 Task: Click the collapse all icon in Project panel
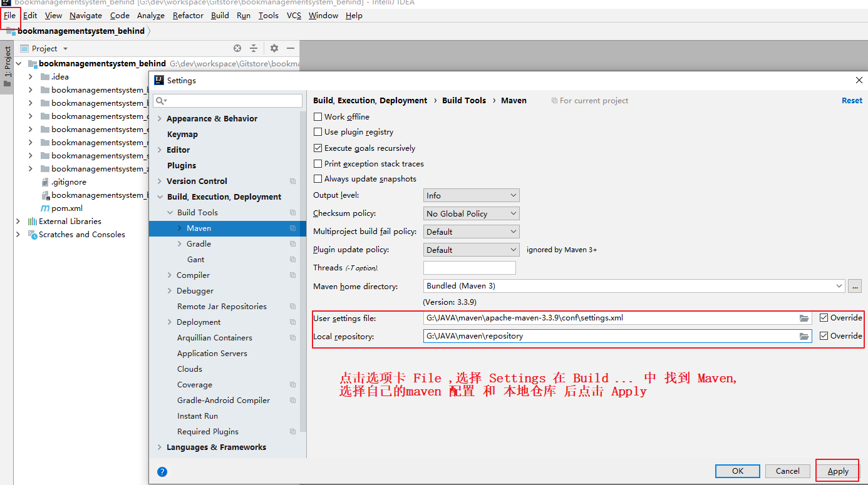click(254, 48)
